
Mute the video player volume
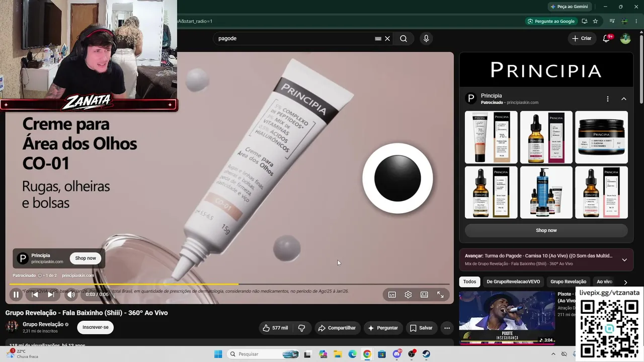(x=71, y=295)
